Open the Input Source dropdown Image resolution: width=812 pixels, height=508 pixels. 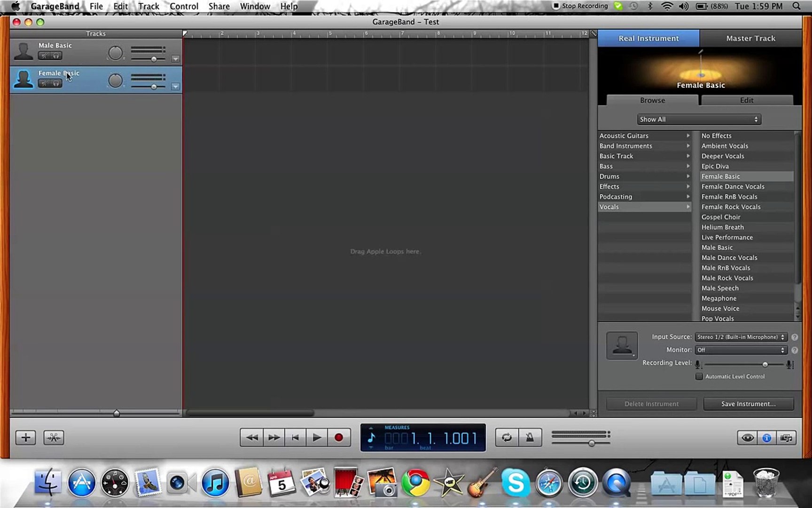point(741,337)
